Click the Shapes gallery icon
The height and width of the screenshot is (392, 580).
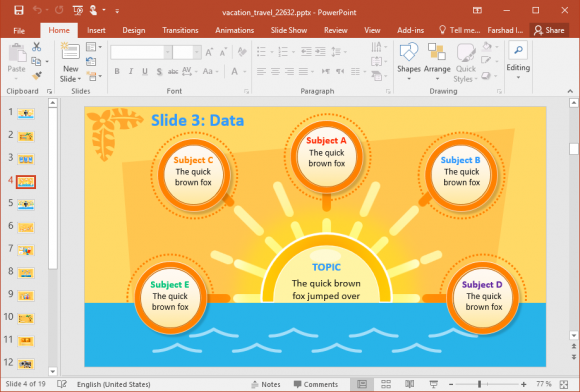[x=409, y=52]
